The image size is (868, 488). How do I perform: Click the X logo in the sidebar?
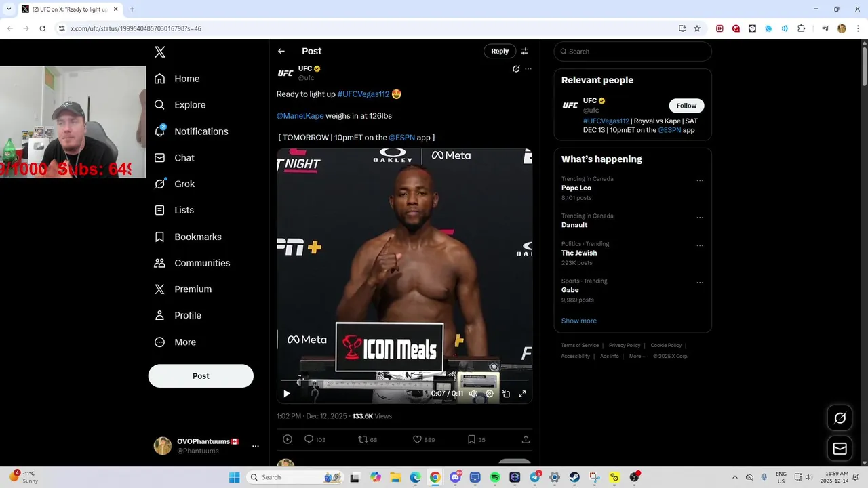[x=159, y=52]
